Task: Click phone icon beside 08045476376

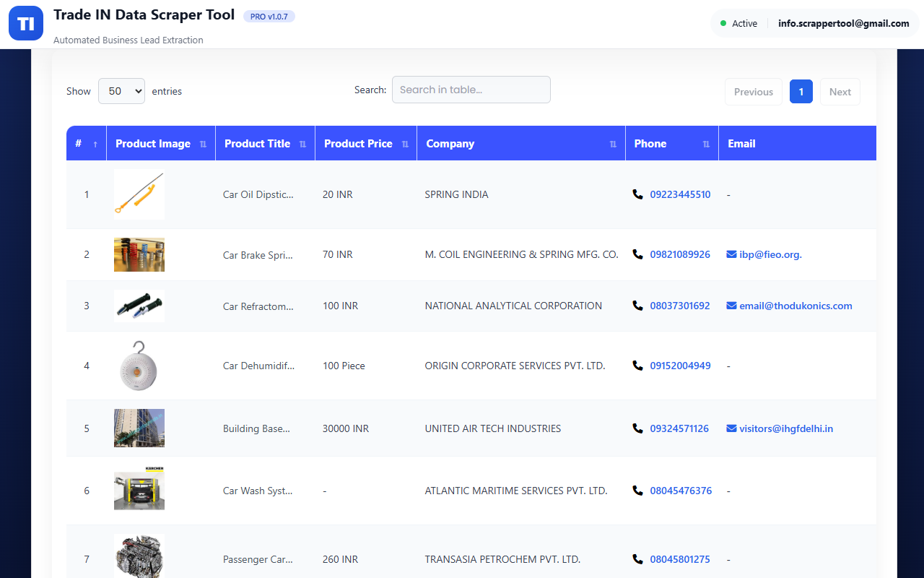Action: tap(637, 491)
